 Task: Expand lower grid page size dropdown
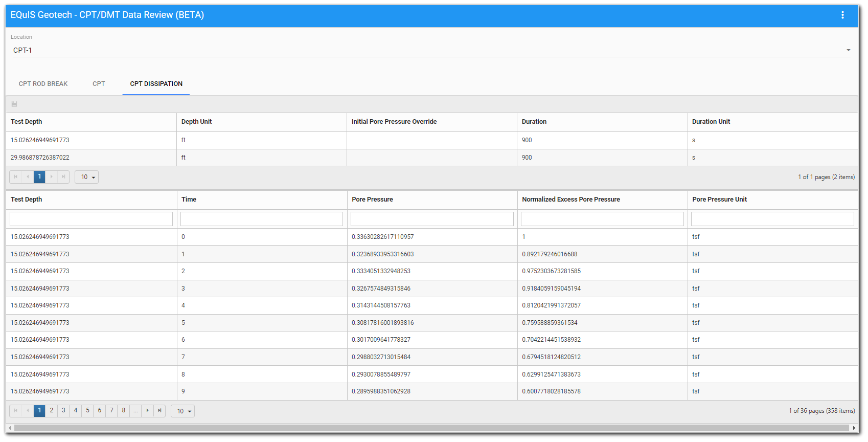pos(183,411)
